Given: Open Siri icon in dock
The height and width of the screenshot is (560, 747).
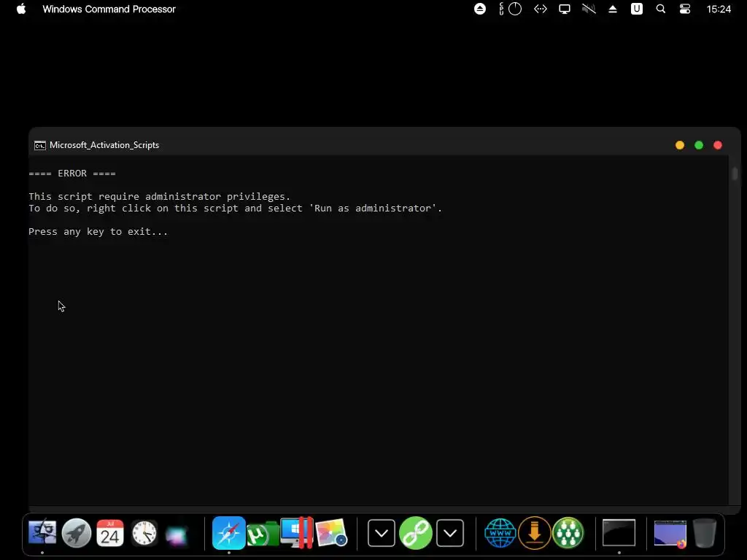Looking at the screenshot, I should pyautogui.click(x=178, y=535).
